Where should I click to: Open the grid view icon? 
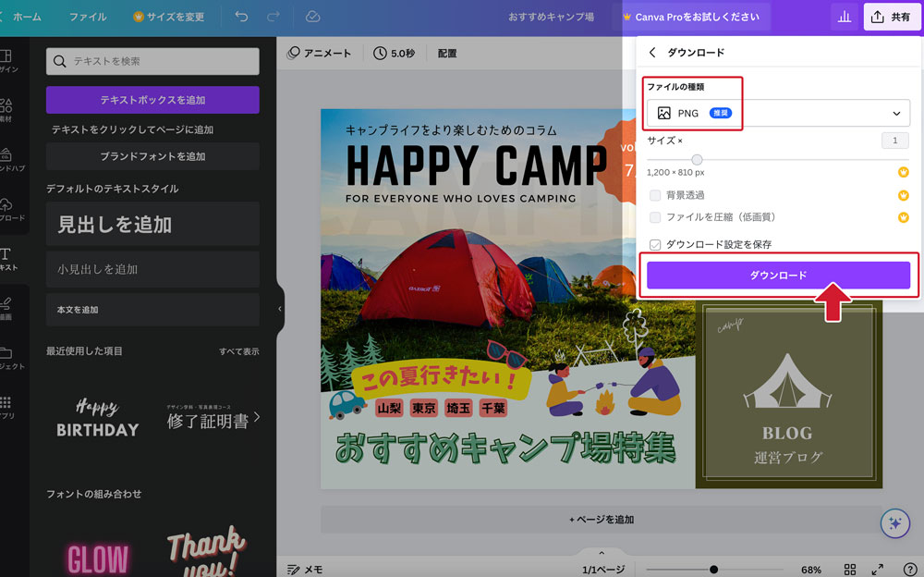[850, 570]
